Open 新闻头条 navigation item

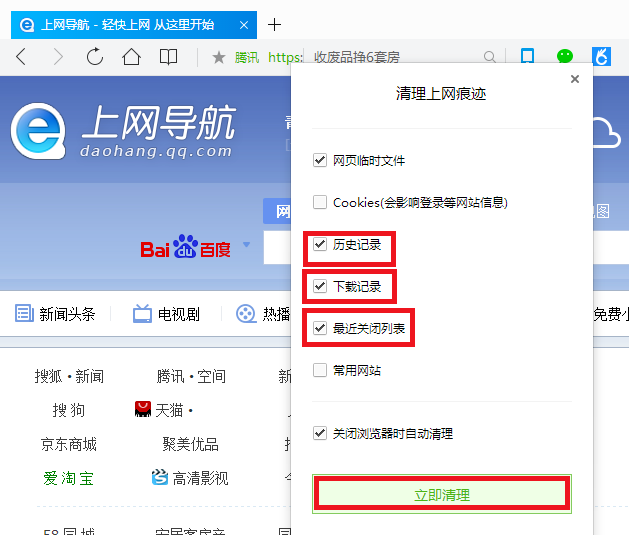click(55, 314)
